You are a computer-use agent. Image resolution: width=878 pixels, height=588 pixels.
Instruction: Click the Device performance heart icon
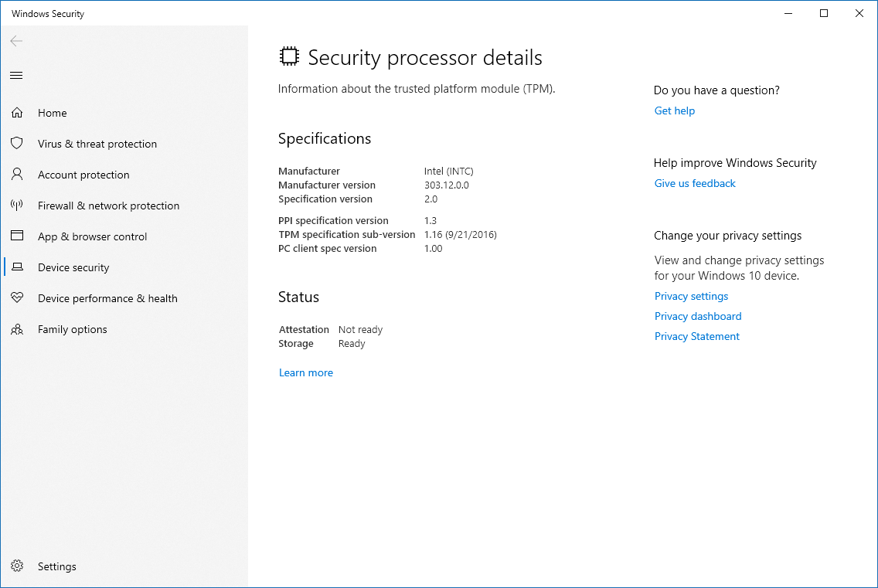click(17, 298)
